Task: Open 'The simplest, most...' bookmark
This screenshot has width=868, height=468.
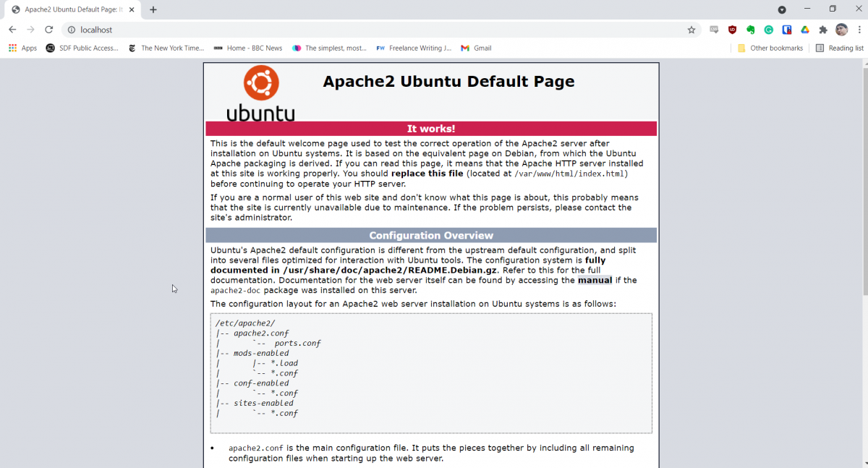Action: 330,48
